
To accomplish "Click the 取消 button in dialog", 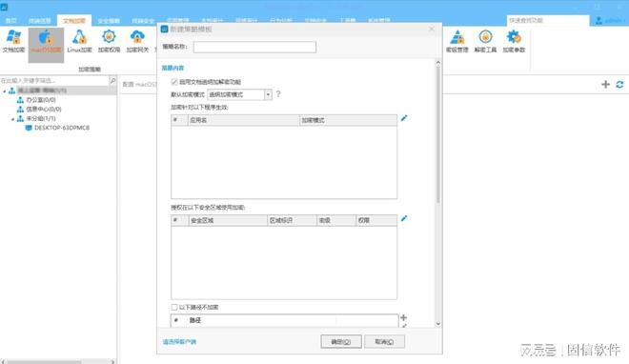I will coord(384,341).
